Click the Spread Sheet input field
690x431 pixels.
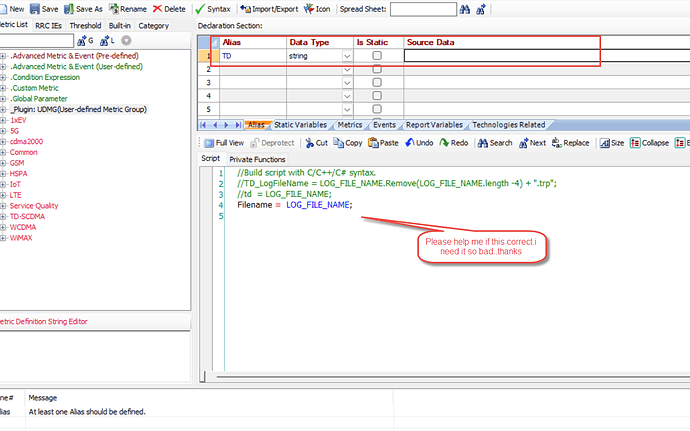click(423, 9)
